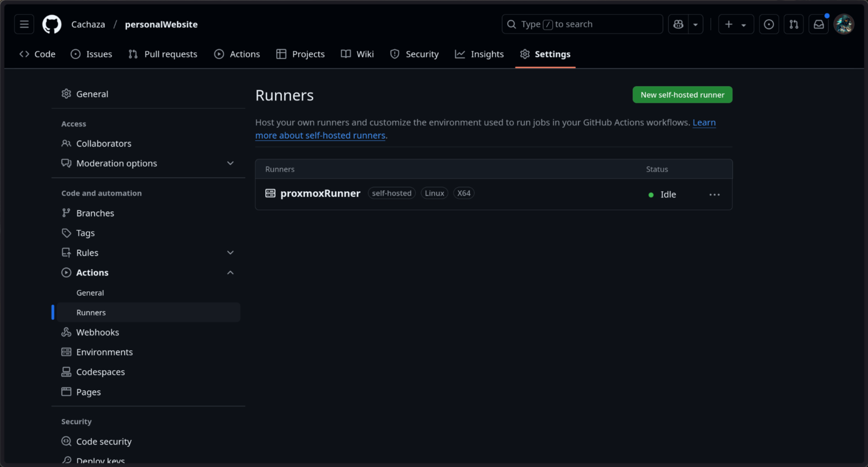Open the Wiki tab
The height and width of the screenshot is (467, 868).
click(358, 54)
